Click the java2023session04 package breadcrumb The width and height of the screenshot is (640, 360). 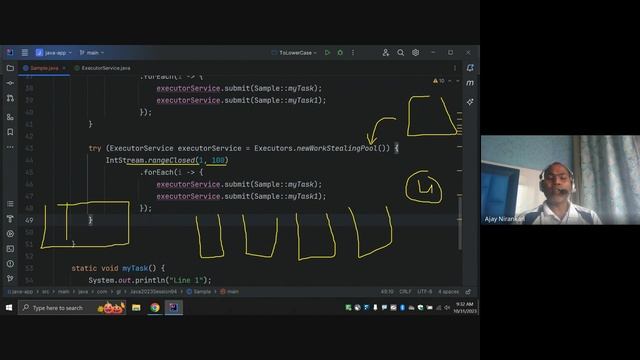[x=153, y=292]
